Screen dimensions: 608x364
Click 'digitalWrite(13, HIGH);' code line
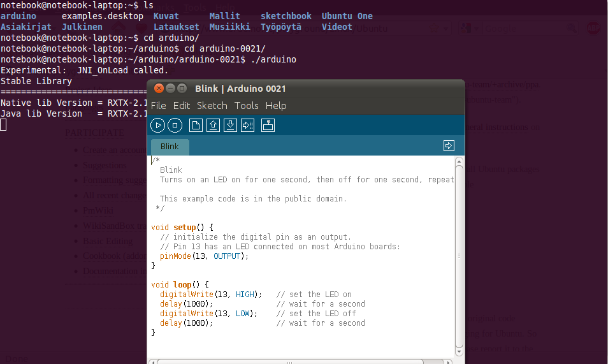point(211,295)
